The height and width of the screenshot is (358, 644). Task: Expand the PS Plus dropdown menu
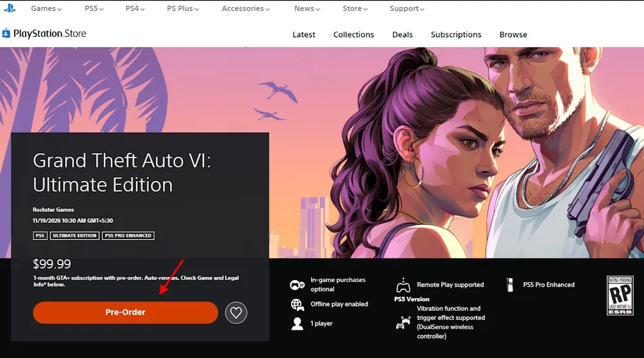[183, 8]
